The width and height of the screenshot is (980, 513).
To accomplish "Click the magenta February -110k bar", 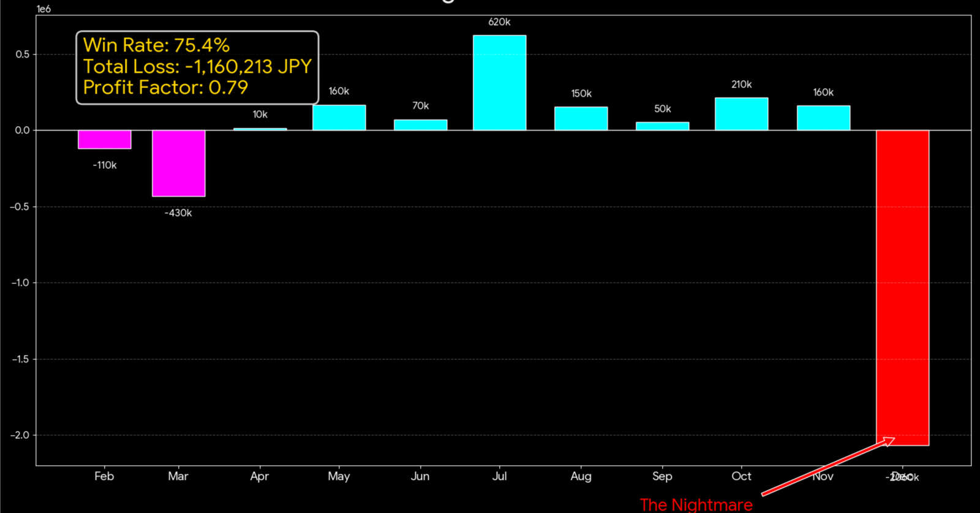I will (104, 140).
